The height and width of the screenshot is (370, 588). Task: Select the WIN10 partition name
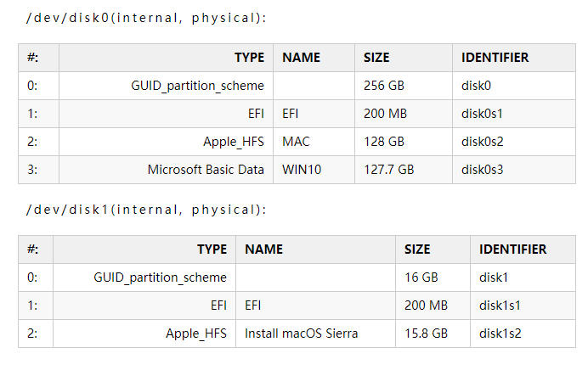pyautogui.click(x=302, y=170)
